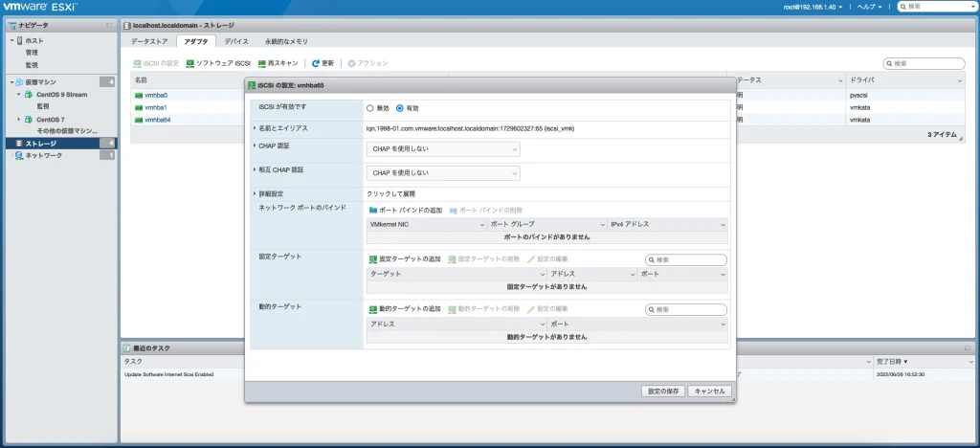Image resolution: width=980 pixels, height=448 pixels.
Task: Open その他の仮想マシン in navigator
Action: click(x=68, y=130)
